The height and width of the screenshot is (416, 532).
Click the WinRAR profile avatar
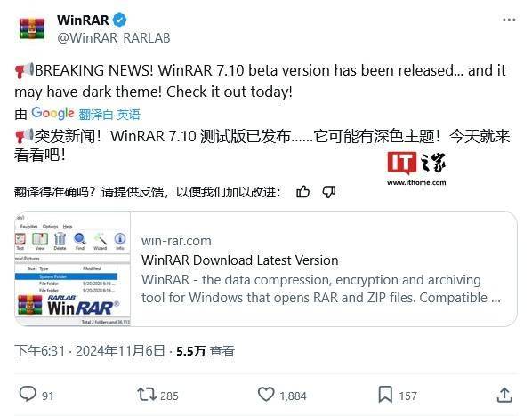tap(32, 28)
